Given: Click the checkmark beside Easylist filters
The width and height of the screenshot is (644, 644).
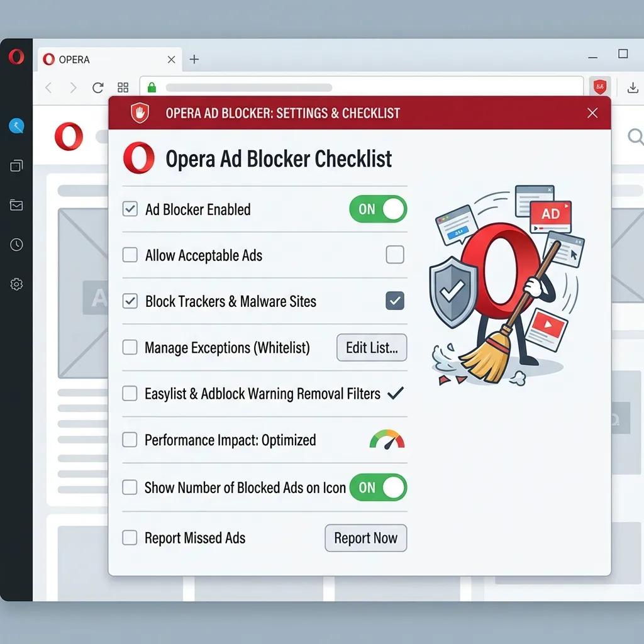Looking at the screenshot, I should coord(396,394).
